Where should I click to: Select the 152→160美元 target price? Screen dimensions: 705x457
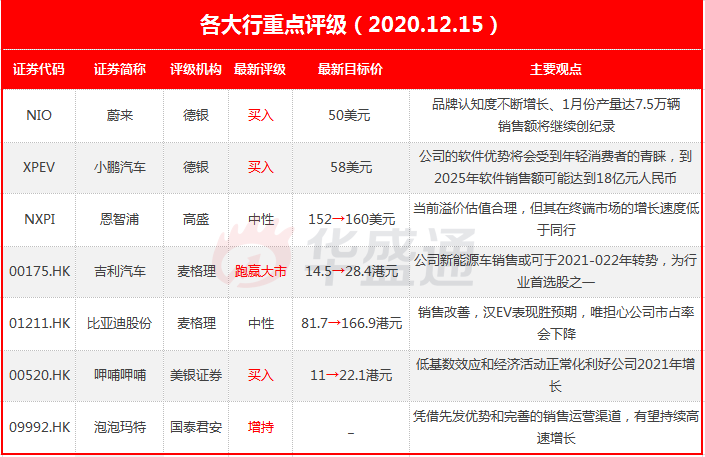[351, 219]
